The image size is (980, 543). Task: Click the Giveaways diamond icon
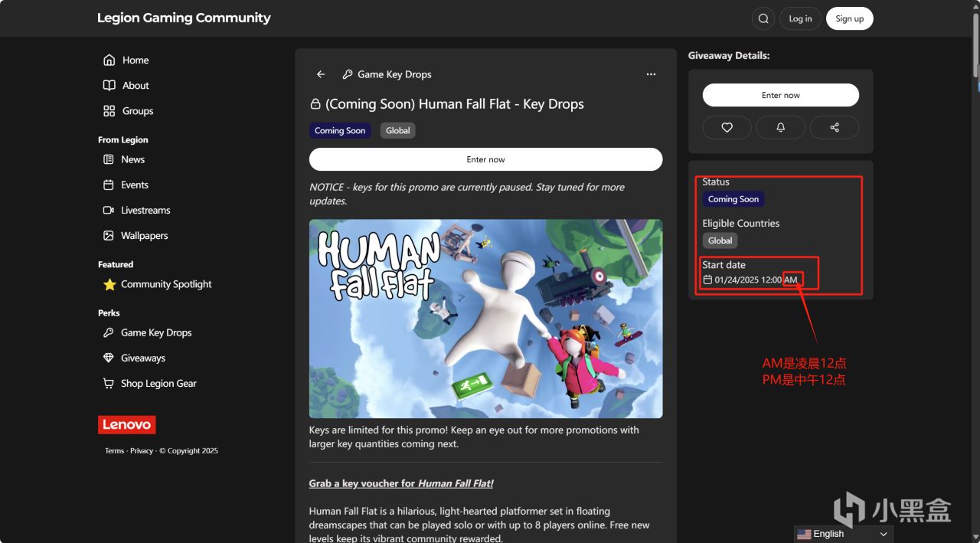[108, 358]
